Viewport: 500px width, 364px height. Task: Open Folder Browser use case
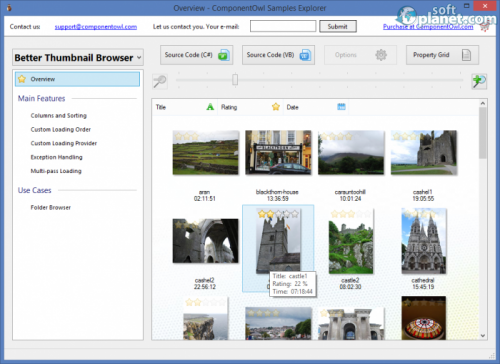click(x=51, y=207)
